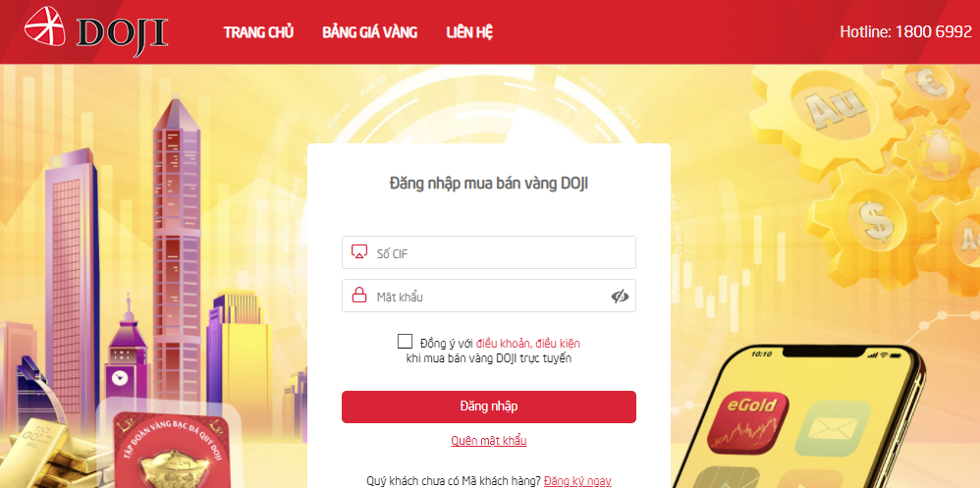This screenshot has width=980, height=488.
Task: Focus the Số CIF input field
Action: (x=489, y=252)
